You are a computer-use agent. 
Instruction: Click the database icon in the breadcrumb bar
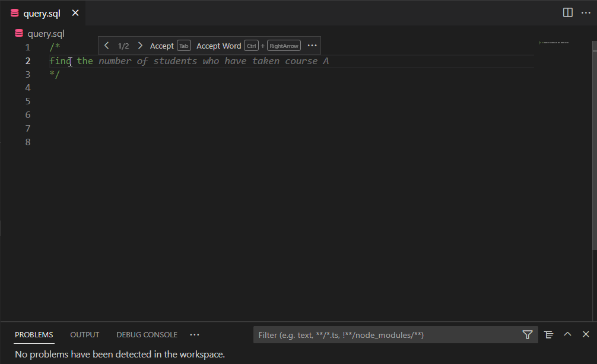point(18,33)
